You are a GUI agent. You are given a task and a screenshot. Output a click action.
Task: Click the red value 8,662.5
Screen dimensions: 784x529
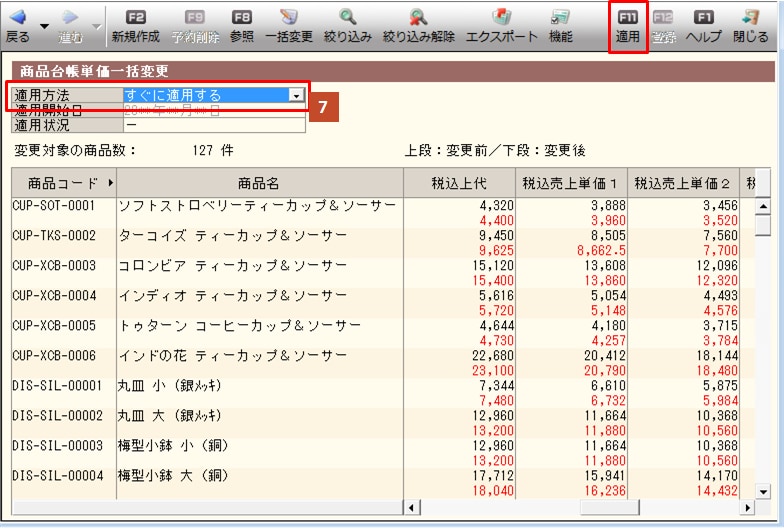602,250
